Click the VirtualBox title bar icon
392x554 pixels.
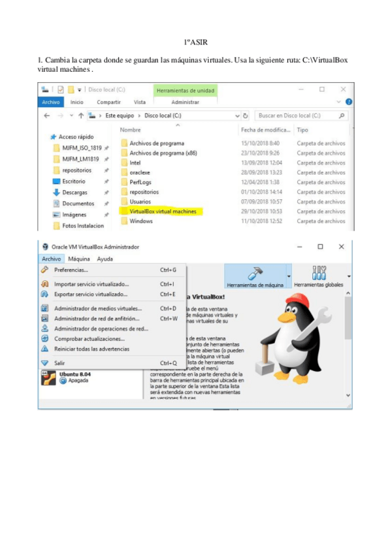(45, 246)
